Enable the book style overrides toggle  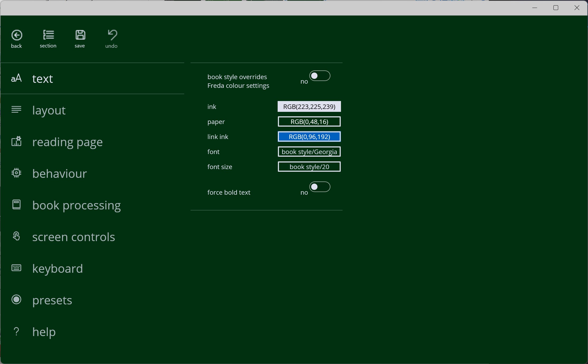coord(320,76)
